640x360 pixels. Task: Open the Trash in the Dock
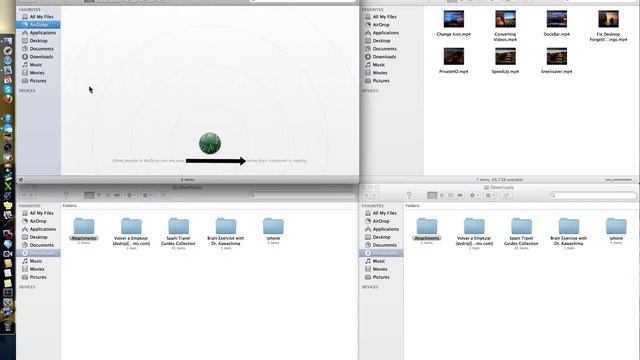pos(7,326)
